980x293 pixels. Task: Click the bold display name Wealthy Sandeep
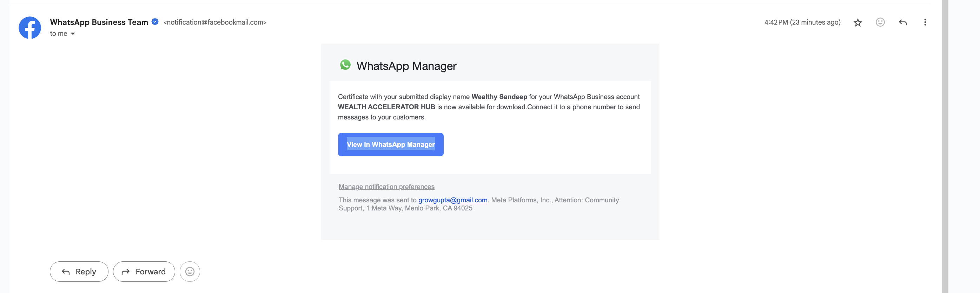click(x=499, y=97)
